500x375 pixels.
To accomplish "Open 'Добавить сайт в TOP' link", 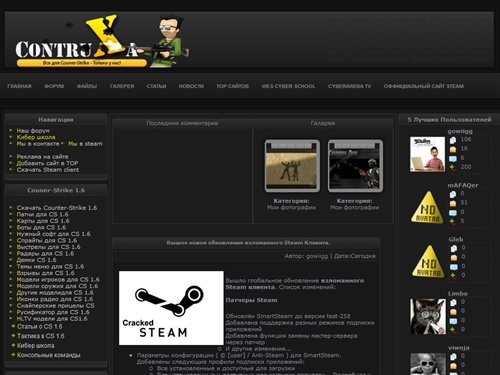I will pyautogui.click(x=47, y=163).
